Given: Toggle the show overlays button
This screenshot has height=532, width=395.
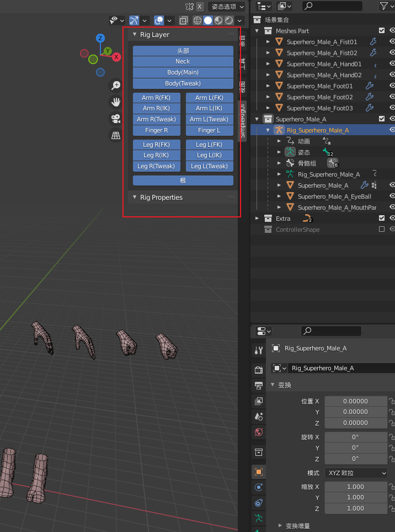Looking at the screenshot, I should pos(159,20).
